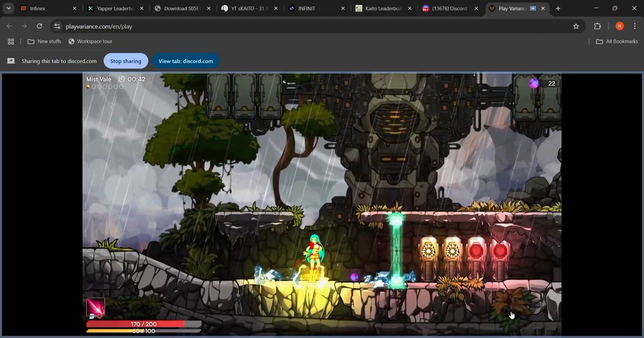Bookmark this page with the star
This screenshot has width=644, height=338.
click(x=576, y=26)
